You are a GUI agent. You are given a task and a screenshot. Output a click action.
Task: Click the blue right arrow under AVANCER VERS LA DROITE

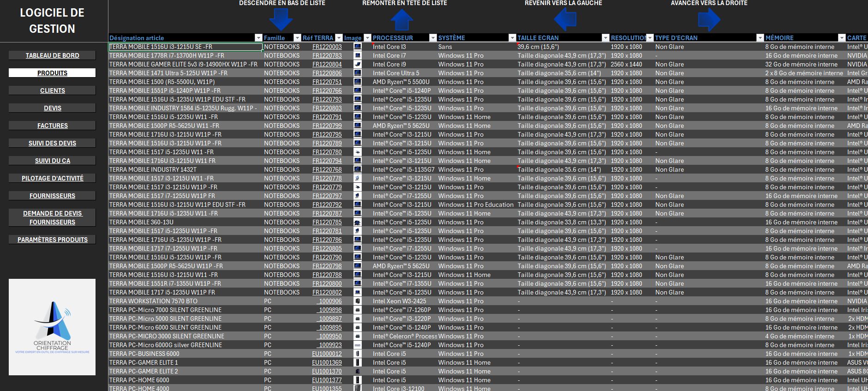[x=709, y=19]
